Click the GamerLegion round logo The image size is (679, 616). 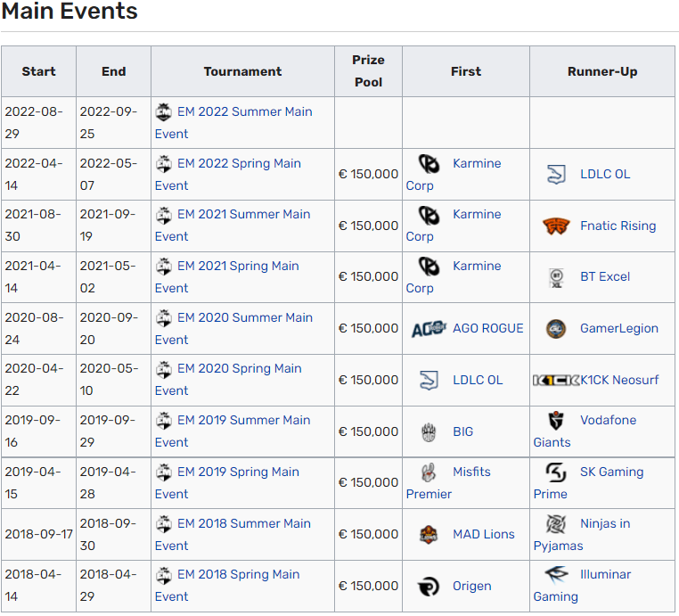pos(556,329)
